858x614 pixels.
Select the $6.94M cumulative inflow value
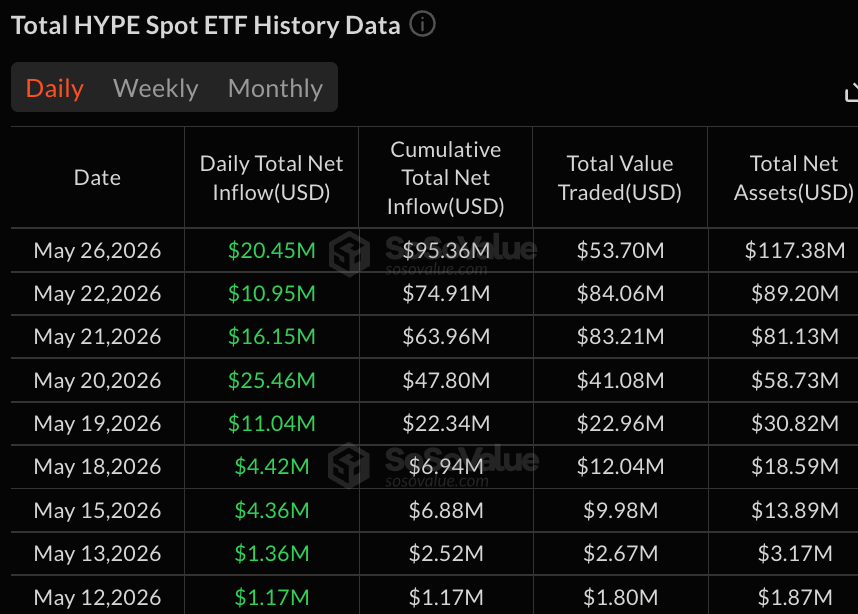446,466
